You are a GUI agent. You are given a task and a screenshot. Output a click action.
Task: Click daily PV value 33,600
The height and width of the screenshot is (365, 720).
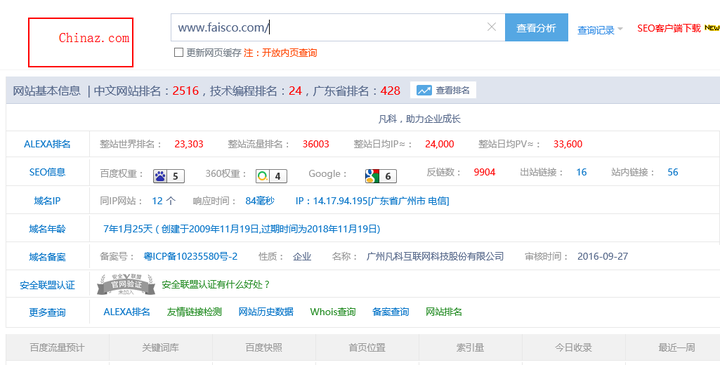pos(568,144)
